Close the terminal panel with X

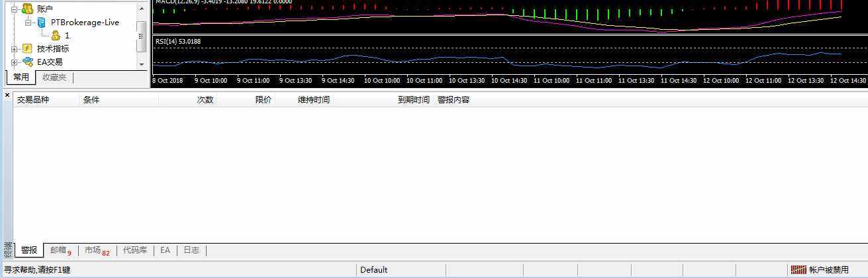(x=7, y=95)
